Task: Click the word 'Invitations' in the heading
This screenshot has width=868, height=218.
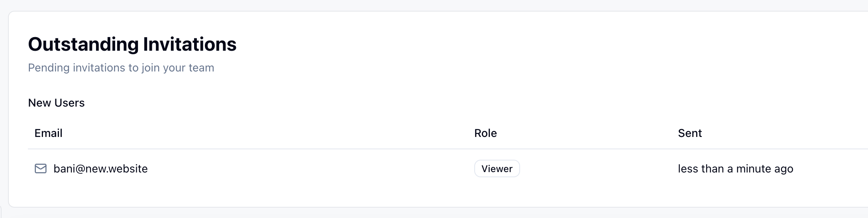Action: tap(190, 44)
